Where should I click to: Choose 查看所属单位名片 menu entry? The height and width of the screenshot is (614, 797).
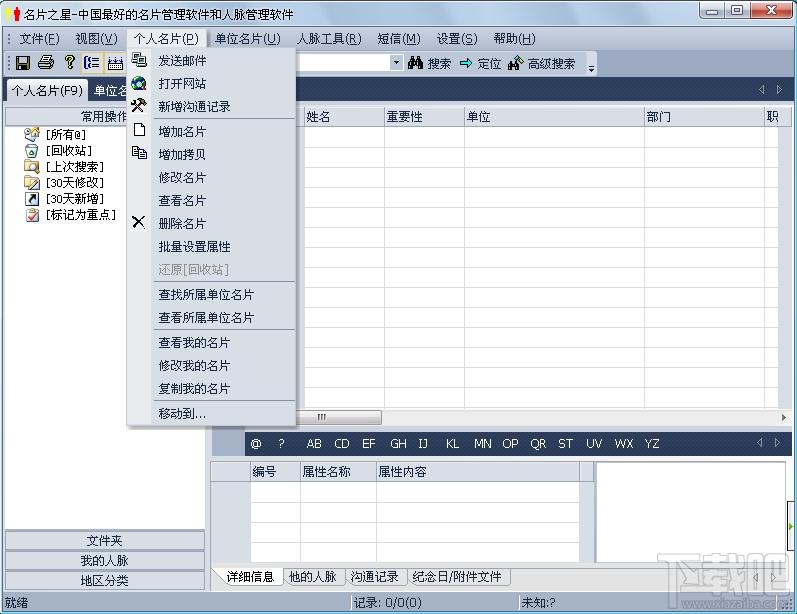click(x=211, y=317)
